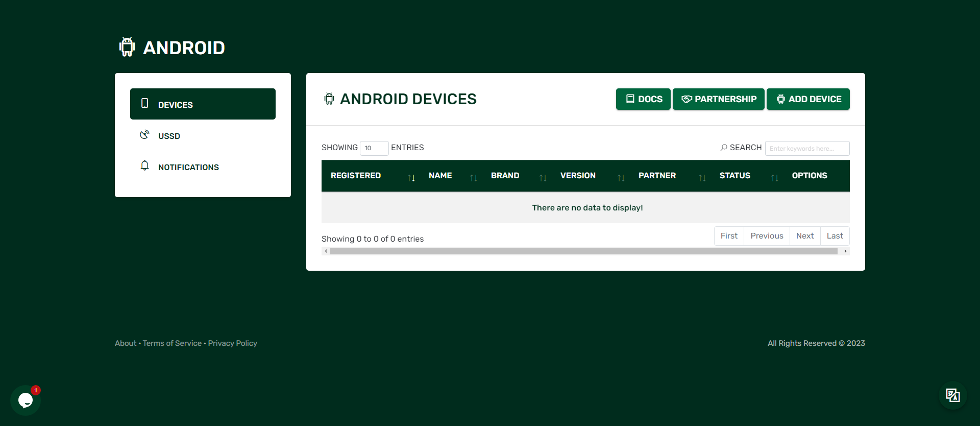Sort table by Status column arrows

pos(775,178)
